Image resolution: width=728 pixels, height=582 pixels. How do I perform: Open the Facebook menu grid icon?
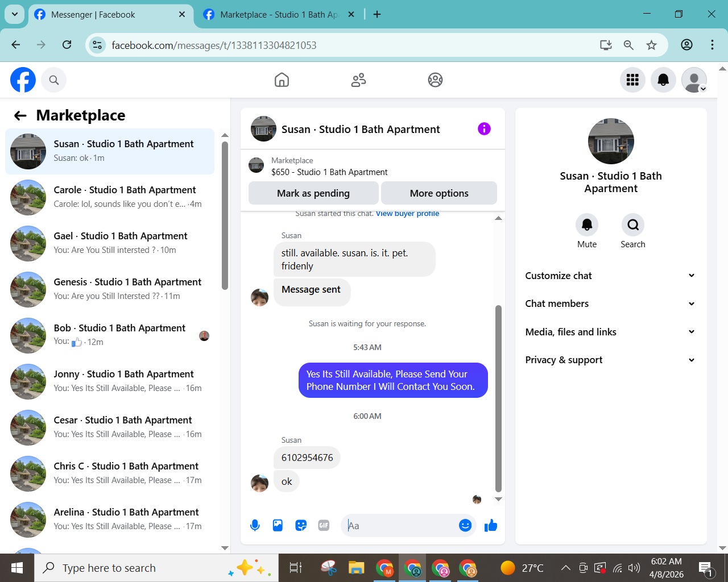tap(632, 80)
